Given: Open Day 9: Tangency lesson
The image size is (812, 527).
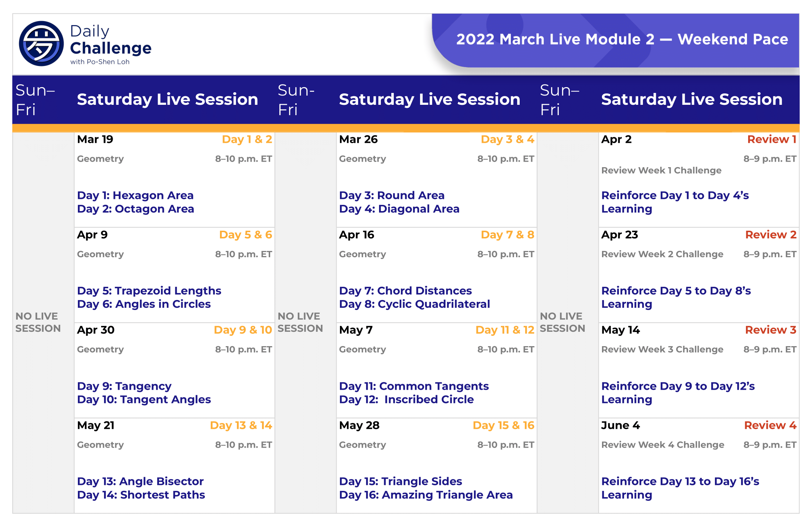Looking at the screenshot, I should pos(124,386).
